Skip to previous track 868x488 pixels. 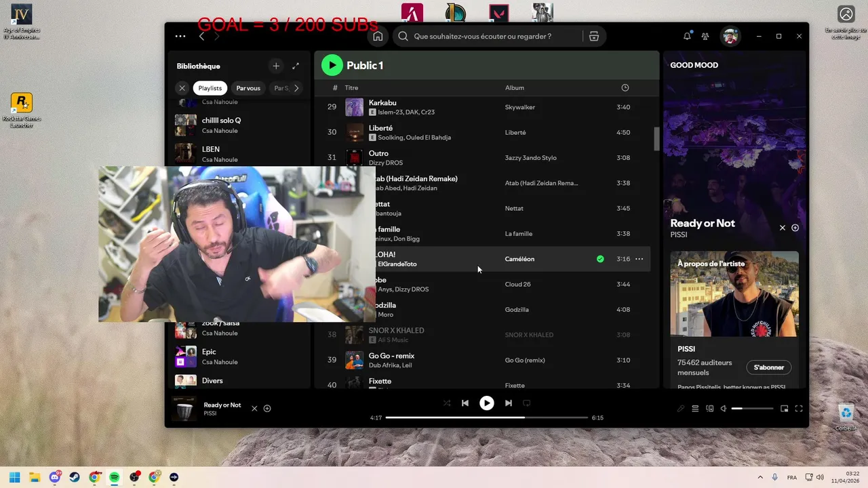tap(465, 403)
